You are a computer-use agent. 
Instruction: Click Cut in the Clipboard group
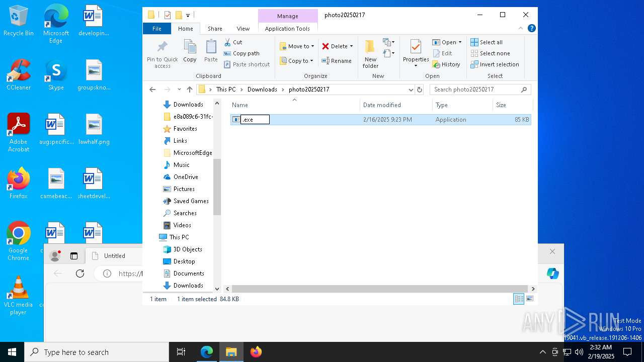pyautogui.click(x=233, y=42)
